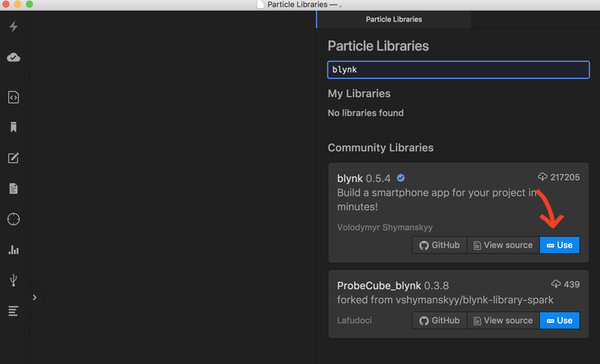This screenshot has height=364, width=600.
Task: Expand the side panel chevron arrow
Action: [x=35, y=297]
